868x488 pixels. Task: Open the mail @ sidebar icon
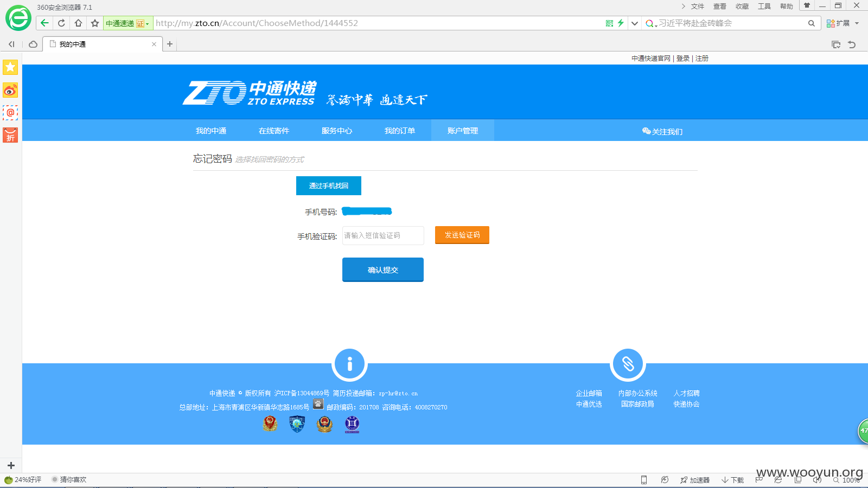(x=10, y=112)
